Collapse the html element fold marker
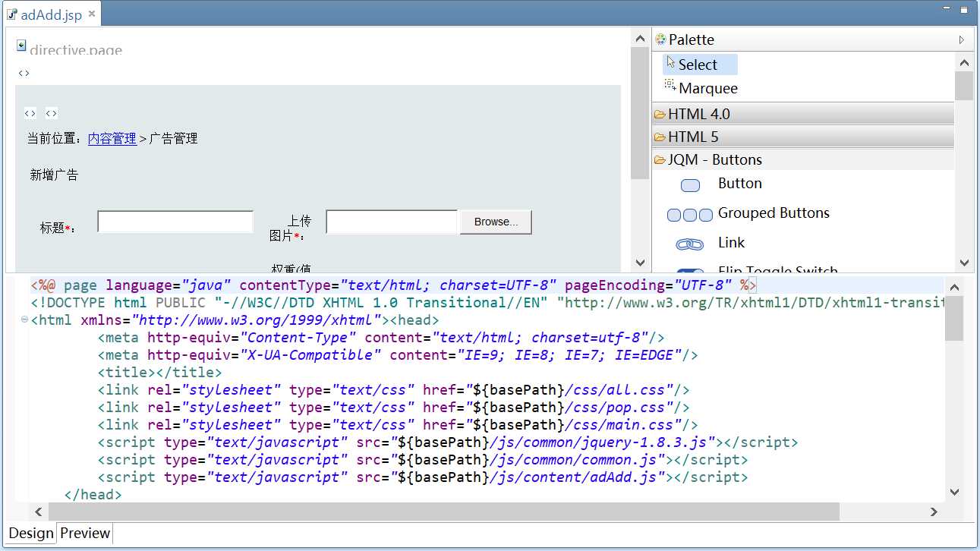The width and height of the screenshot is (980, 551). pos(25,320)
